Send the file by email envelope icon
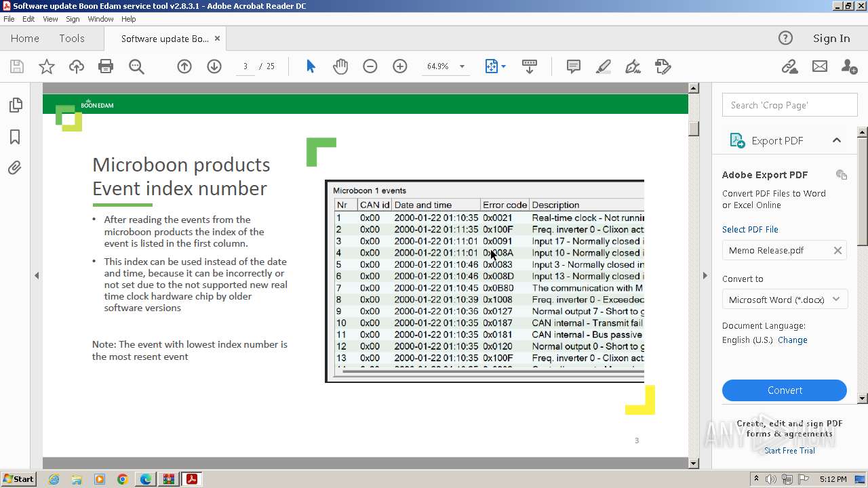The width and height of the screenshot is (868, 488). [820, 66]
